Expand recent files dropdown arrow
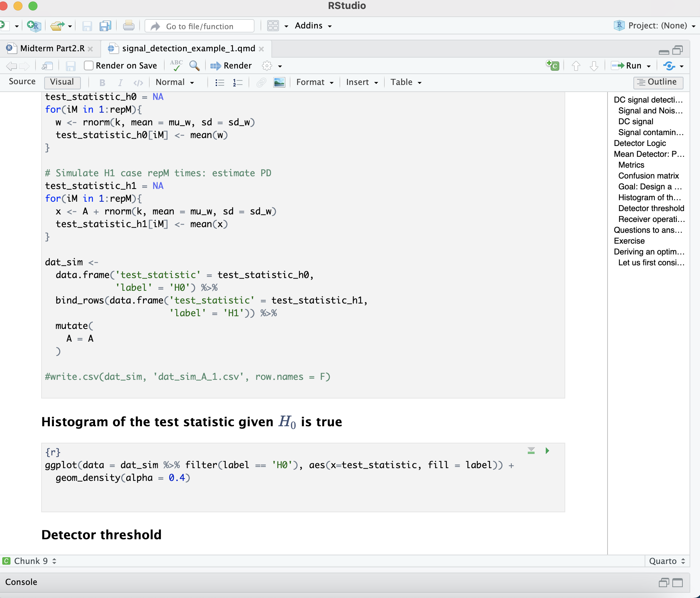Viewport: 700px width, 598px height. (70, 26)
